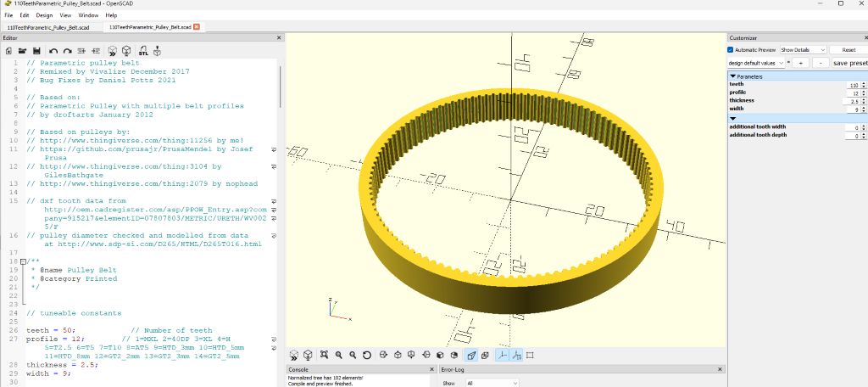The width and height of the screenshot is (868, 387).
Task: Open the File menu
Action: point(8,15)
